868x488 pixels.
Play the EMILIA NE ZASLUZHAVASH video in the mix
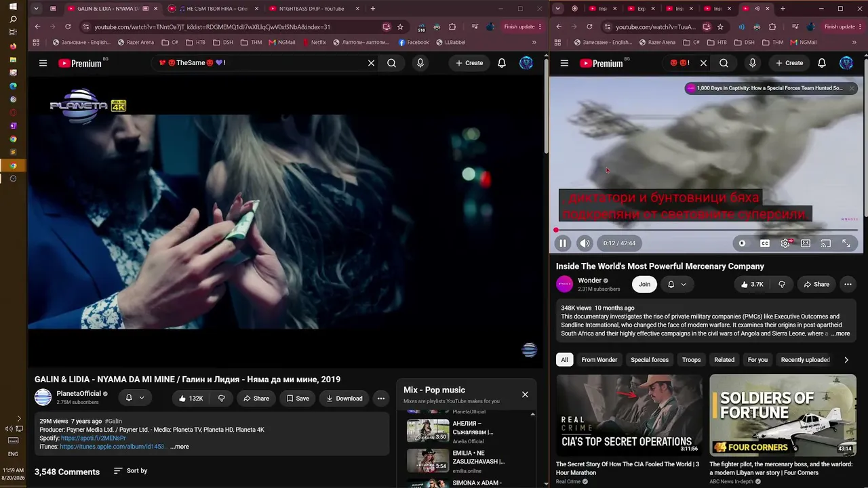coord(428,461)
